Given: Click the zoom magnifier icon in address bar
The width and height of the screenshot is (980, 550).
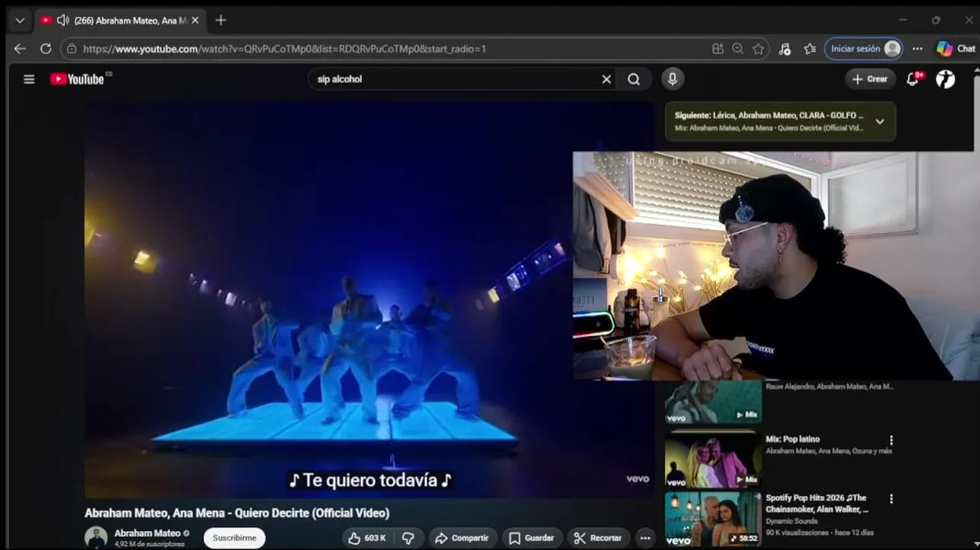Looking at the screenshot, I should [737, 49].
